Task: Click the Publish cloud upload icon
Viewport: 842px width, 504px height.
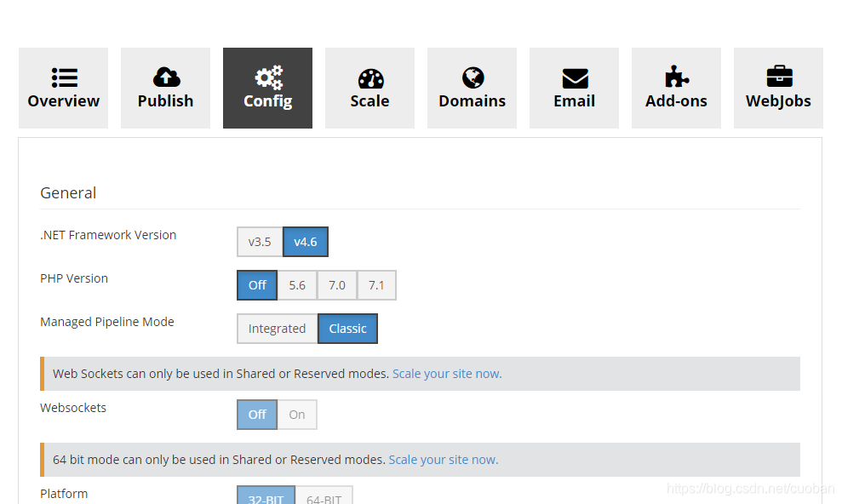Action: click(x=167, y=77)
